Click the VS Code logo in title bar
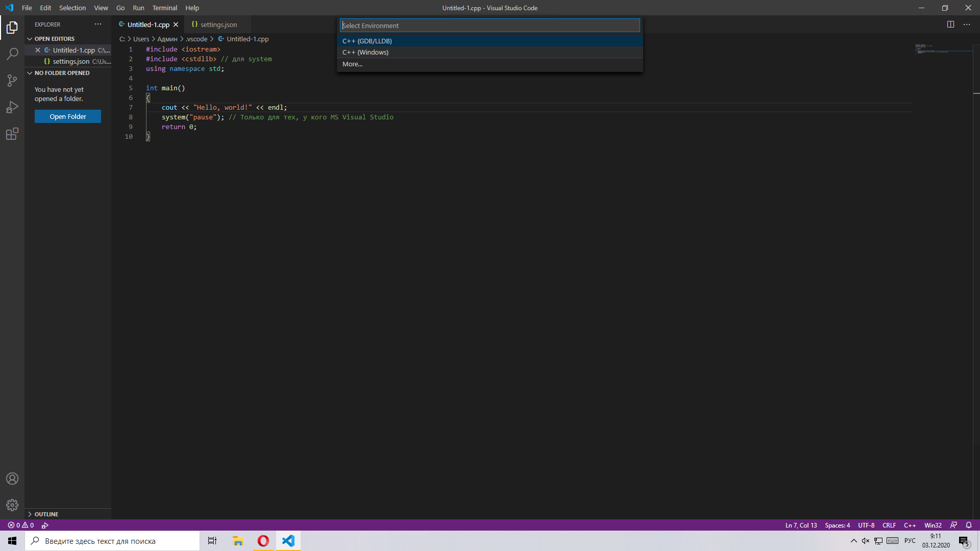 click(9, 8)
